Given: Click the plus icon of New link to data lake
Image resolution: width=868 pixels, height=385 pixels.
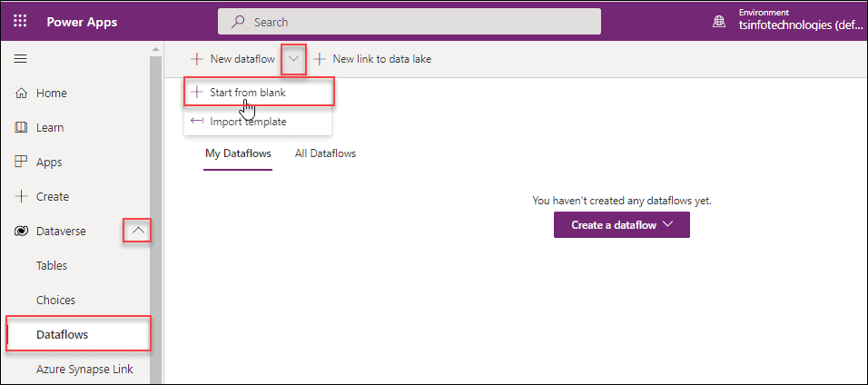Looking at the screenshot, I should (x=320, y=59).
